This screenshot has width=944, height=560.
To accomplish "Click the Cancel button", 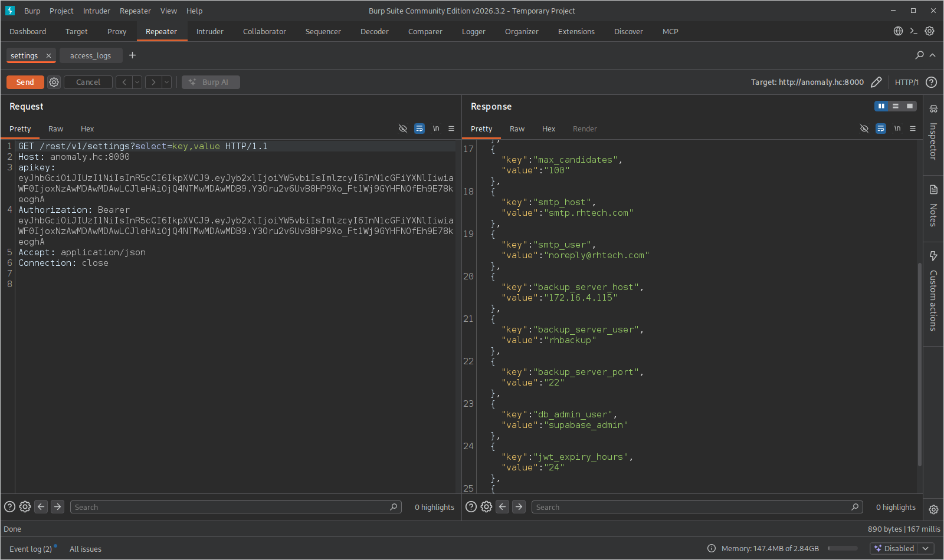I will coord(88,82).
